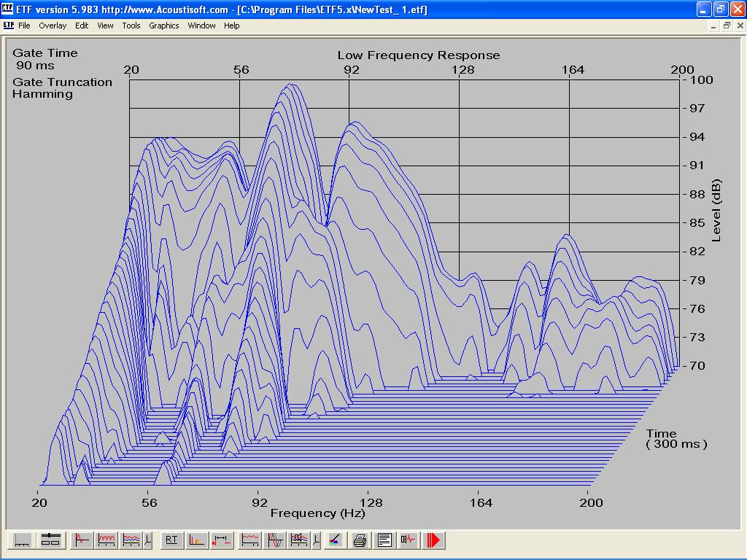Open the ETF document icon menu left of File
The height and width of the screenshot is (560, 747).
[x=8, y=26]
